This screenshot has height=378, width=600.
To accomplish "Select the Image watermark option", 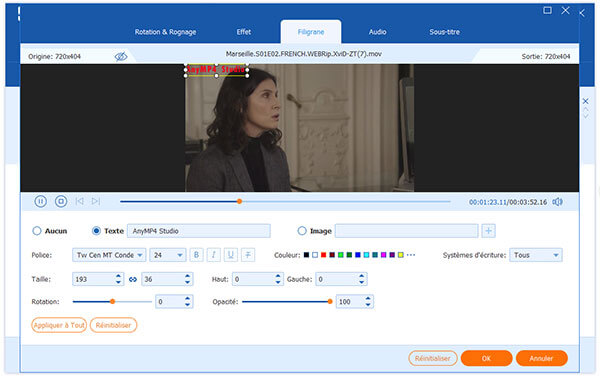I will click(302, 231).
